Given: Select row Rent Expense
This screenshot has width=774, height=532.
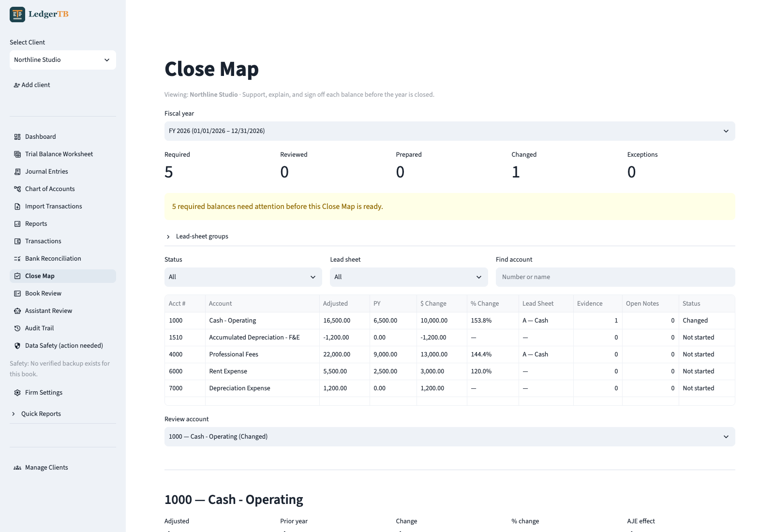Looking at the screenshot, I should (x=450, y=371).
